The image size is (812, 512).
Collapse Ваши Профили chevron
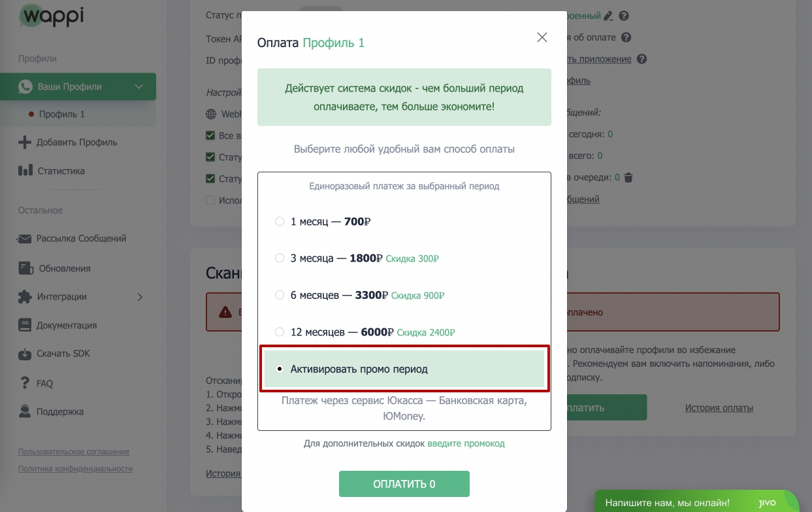click(138, 87)
